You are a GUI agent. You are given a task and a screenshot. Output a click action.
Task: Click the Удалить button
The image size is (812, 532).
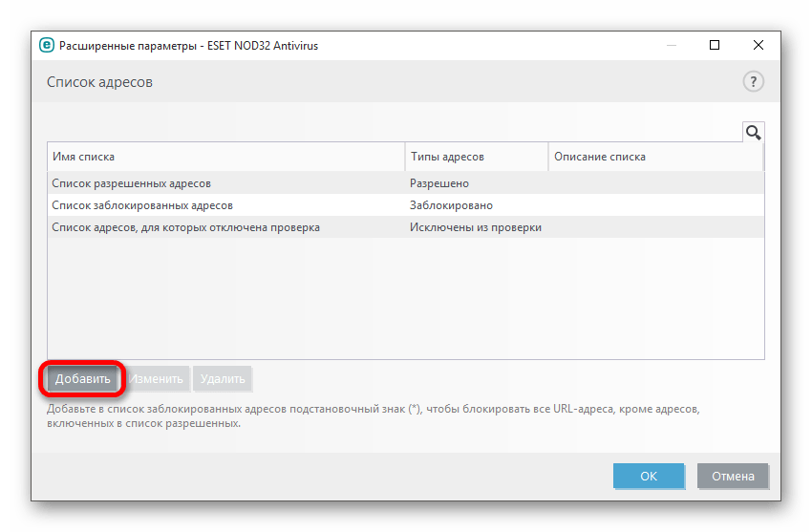pyautogui.click(x=222, y=379)
